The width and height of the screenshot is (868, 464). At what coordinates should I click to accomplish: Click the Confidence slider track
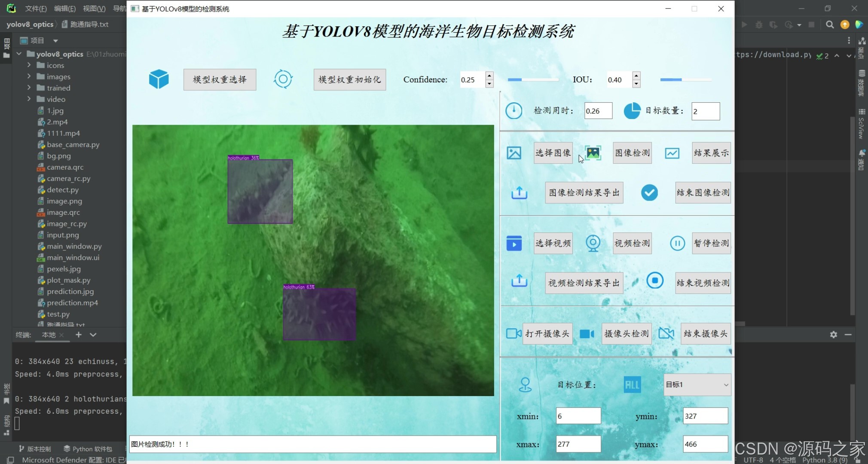pyautogui.click(x=533, y=79)
